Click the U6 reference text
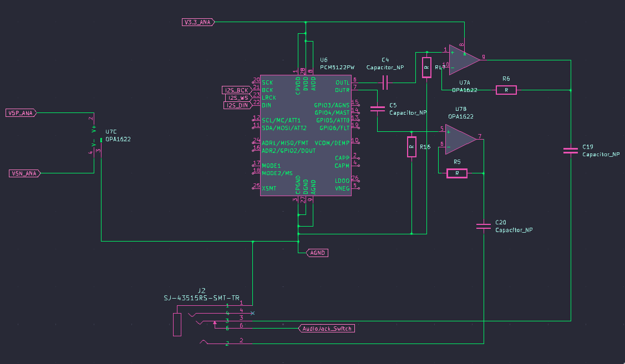625x364 pixels. 324,60
